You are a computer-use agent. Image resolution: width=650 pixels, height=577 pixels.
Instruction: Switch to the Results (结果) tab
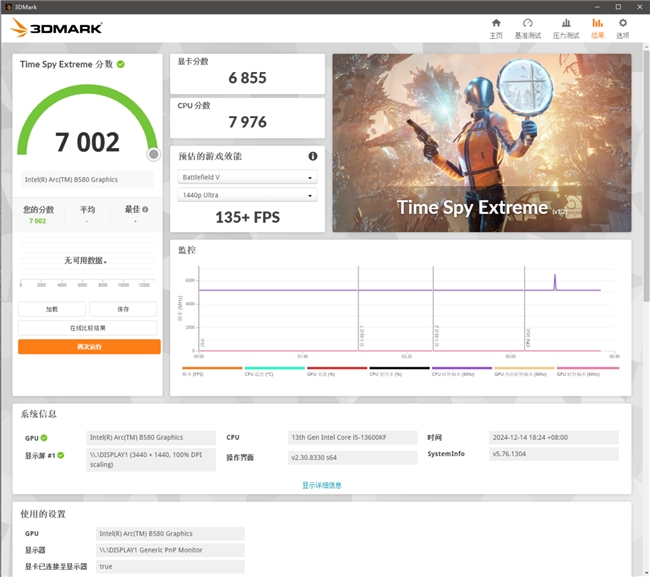tap(597, 29)
